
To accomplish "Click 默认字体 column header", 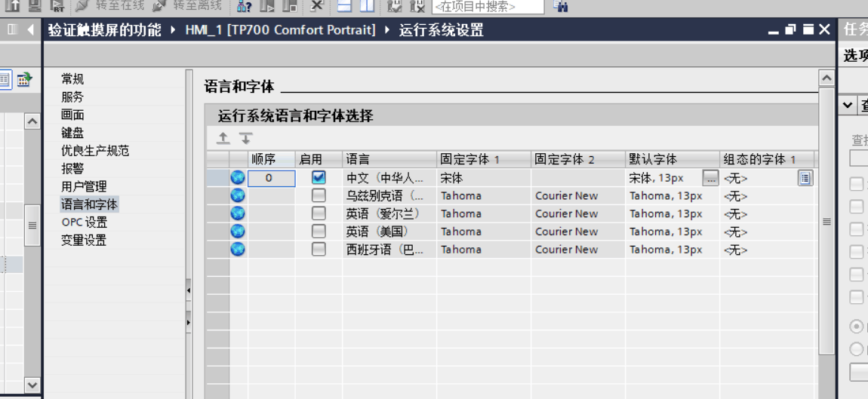I will 672,159.
